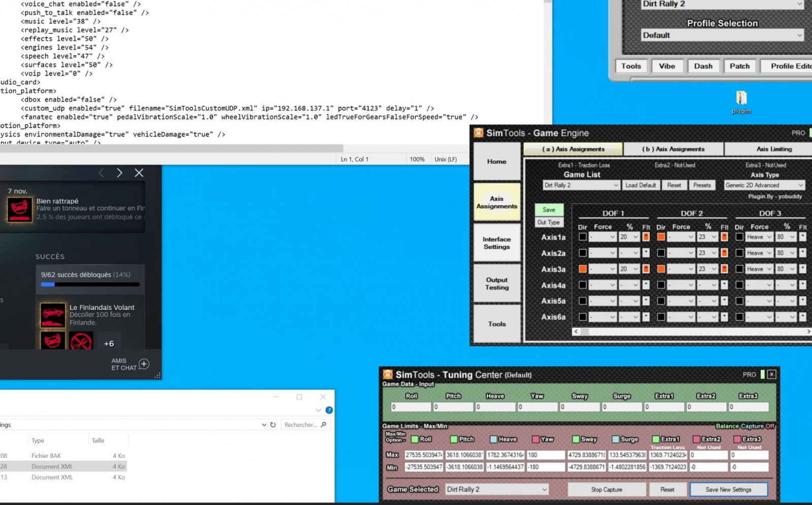This screenshot has height=505, width=812.
Task: Open Axis1a DOF 3 Heave force dropdown
Action: 759,237
